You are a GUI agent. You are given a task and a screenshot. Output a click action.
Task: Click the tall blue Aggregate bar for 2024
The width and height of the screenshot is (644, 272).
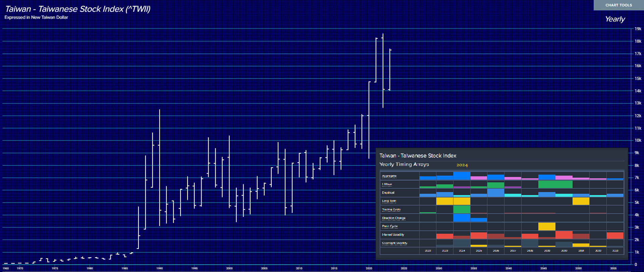(x=462, y=176)
